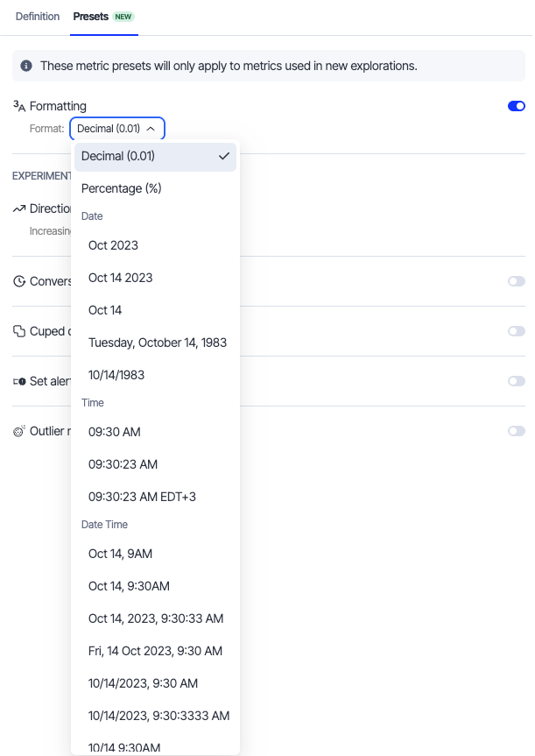Viewport: 535px width, 756px height.
Task: Click the Set alert icon
Action: (19, 382)
